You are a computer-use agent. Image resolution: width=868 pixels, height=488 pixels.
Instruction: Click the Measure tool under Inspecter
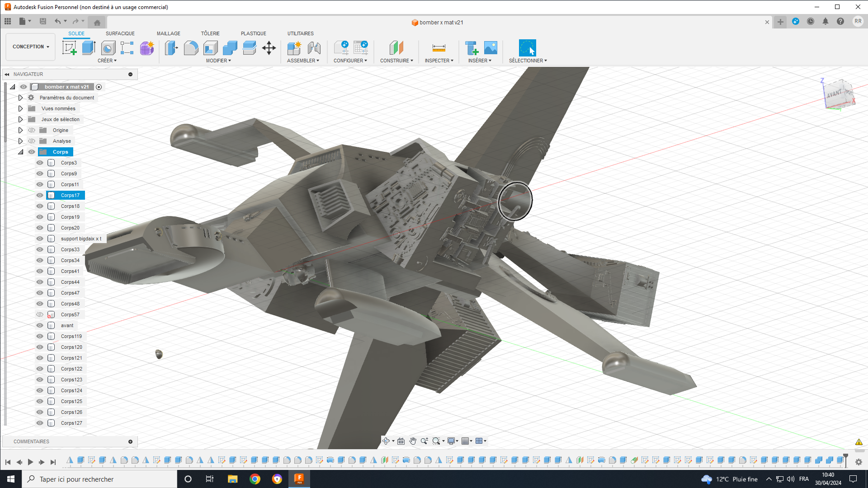point(439,48)
